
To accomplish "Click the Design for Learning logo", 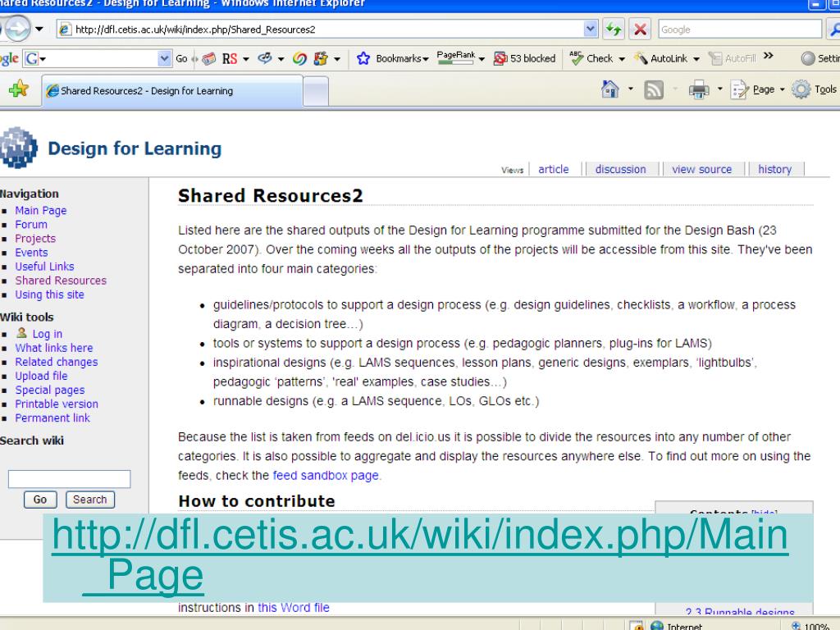I will point(19,148).
